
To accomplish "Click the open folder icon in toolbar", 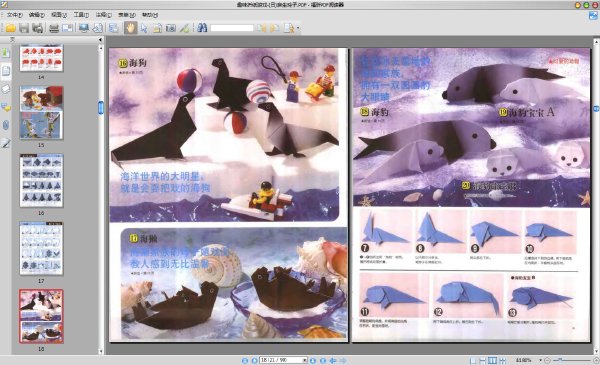I will point(10,28).
